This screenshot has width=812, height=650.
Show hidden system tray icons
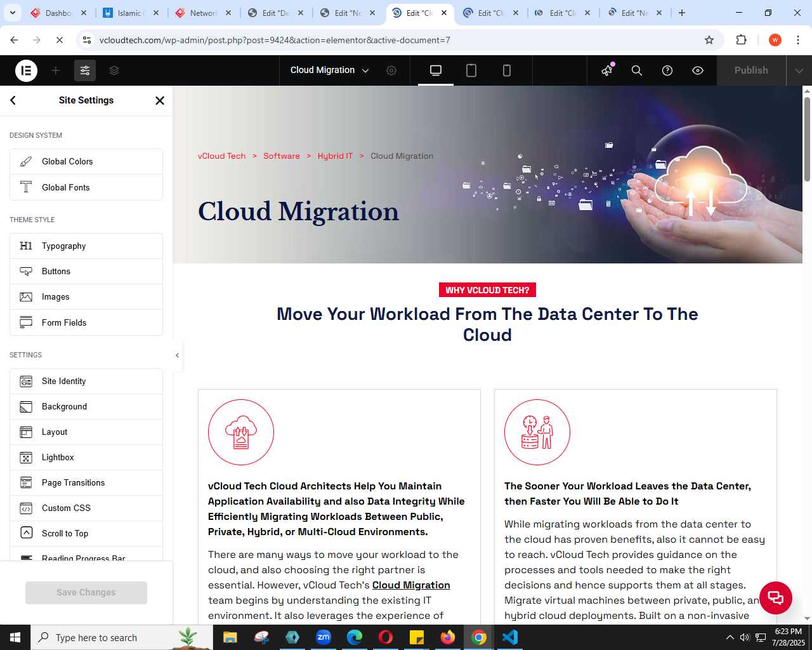pyautogui.click(x=730, y=637)
